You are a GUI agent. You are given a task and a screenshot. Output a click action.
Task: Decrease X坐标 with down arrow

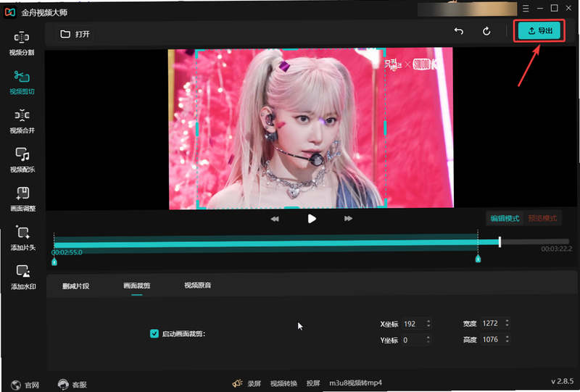click(428, 326)
